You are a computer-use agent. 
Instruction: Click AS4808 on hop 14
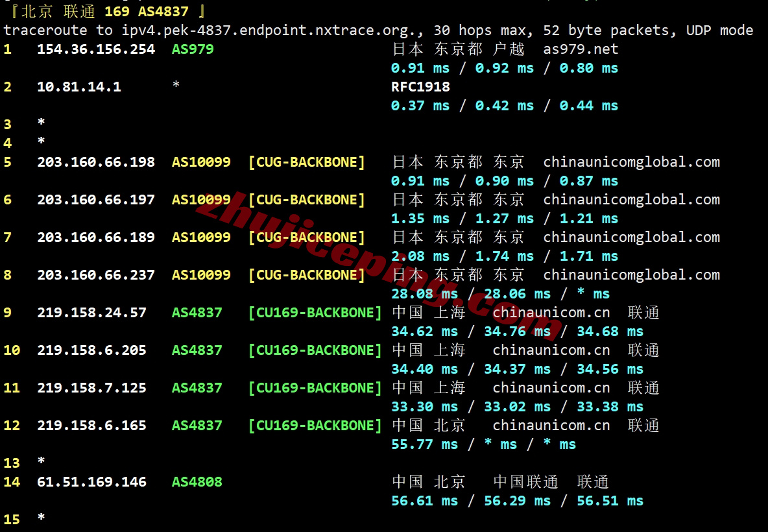point(197,482)
